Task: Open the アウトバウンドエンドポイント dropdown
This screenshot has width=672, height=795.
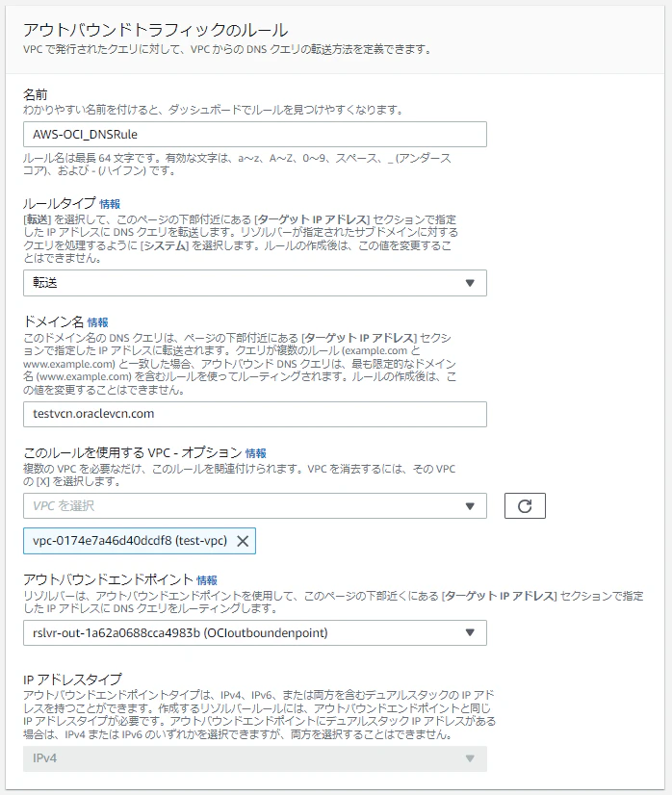Action: click(x=254, y=632)
